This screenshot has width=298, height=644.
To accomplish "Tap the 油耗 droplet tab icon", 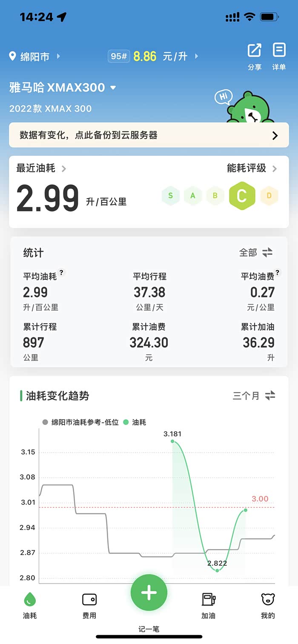I will pos(30,600).
